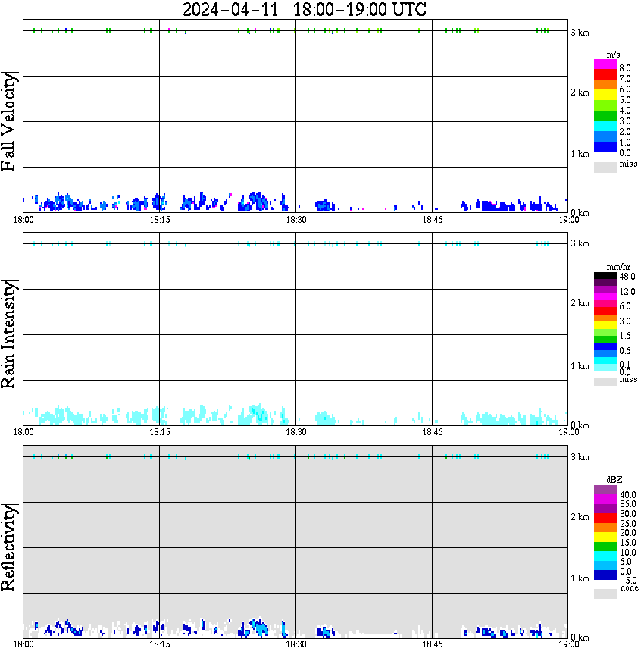
Task: Select the 48.0 value in mm/hr legend
Action: [627, 277]
